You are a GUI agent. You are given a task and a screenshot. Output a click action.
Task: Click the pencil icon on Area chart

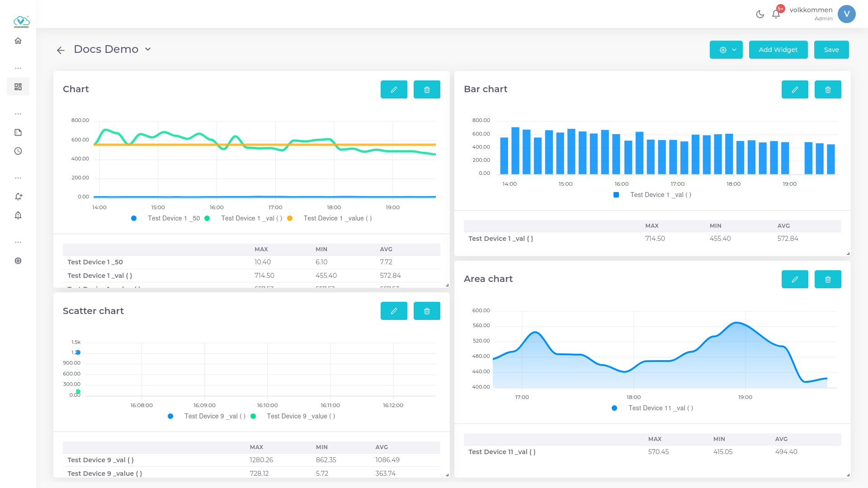tap(794, 279)
